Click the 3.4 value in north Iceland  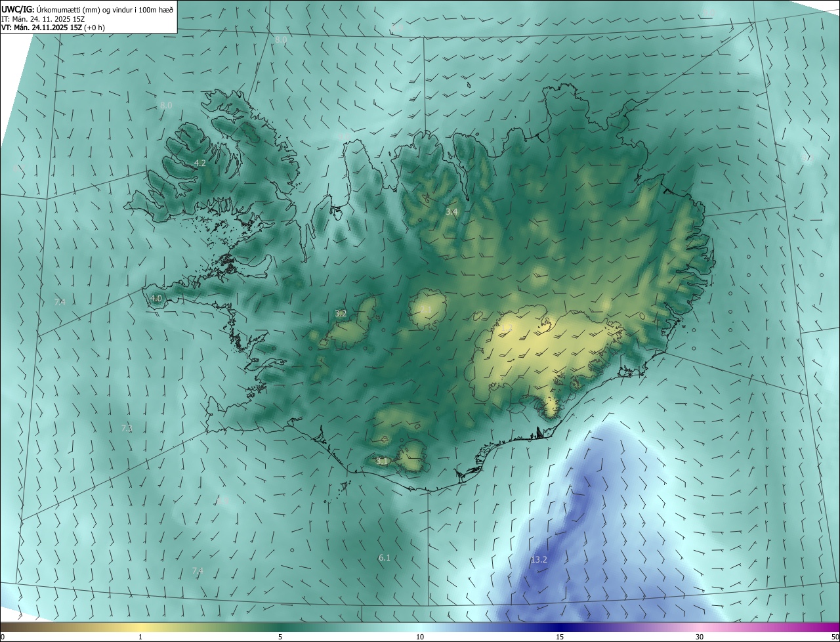451,211
